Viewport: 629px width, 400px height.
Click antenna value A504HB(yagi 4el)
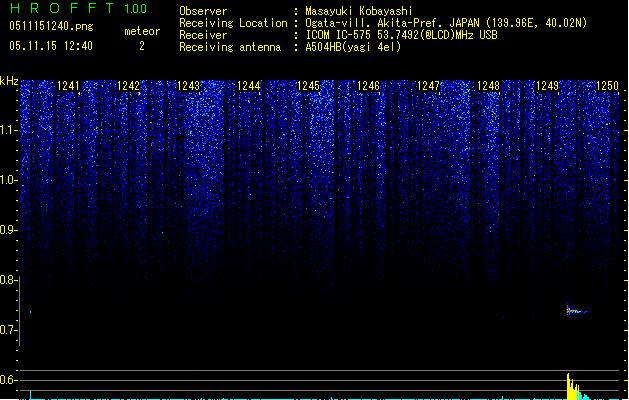[x=353, y=47]
